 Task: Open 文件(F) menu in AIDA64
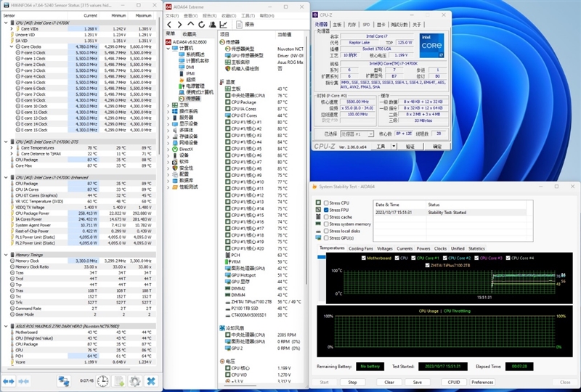[x=172, y=15]
